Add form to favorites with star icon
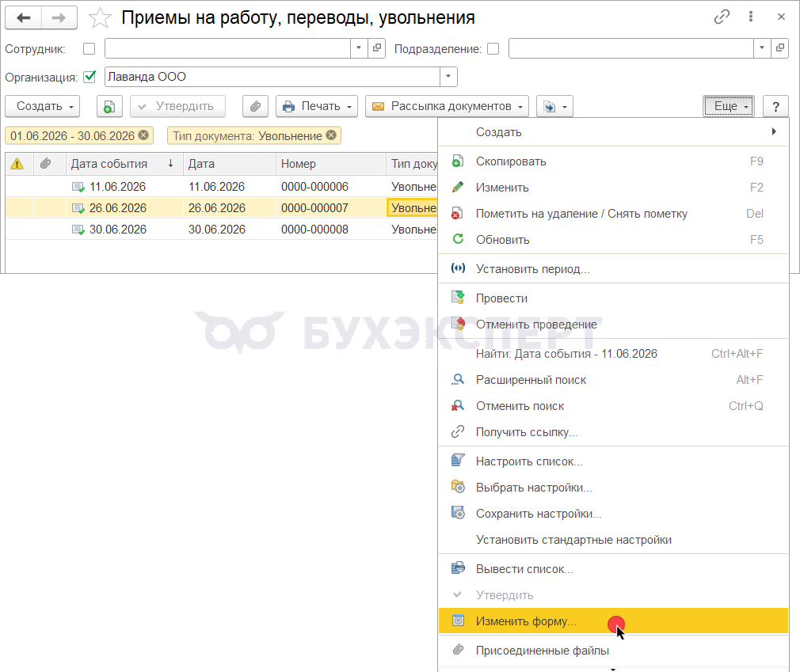 [x=100, y=18]
